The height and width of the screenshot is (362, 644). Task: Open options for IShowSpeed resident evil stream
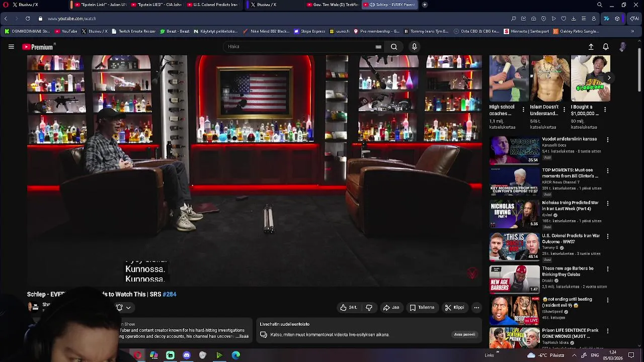pos(607,300)
